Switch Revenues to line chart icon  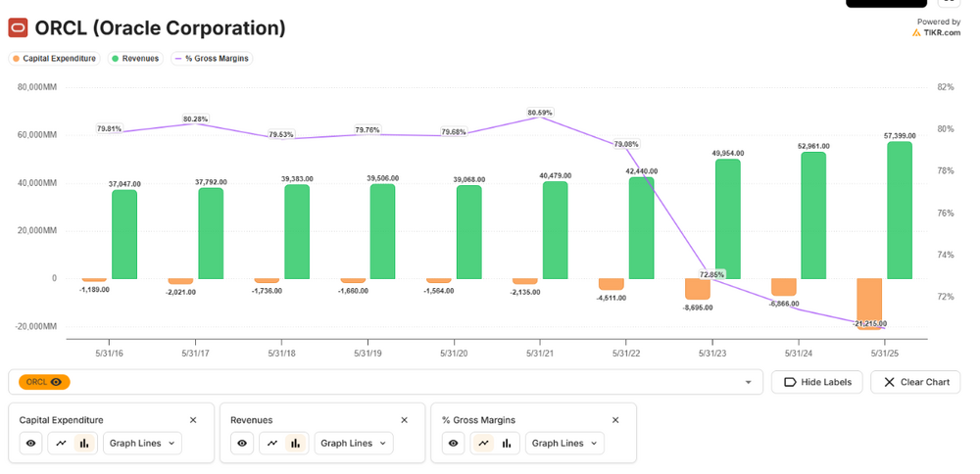point(272,444)
